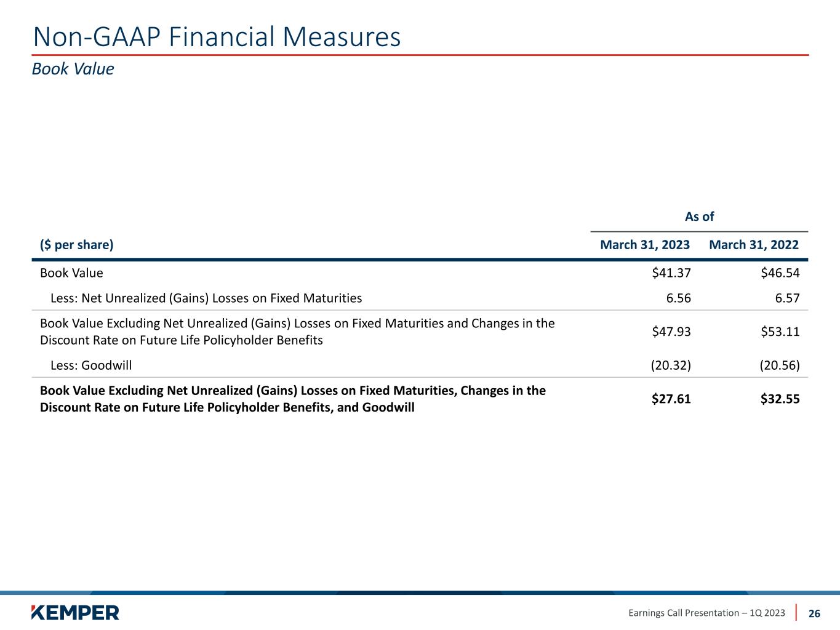
Task: Click the Kemper logo
Action: point(75,612)
